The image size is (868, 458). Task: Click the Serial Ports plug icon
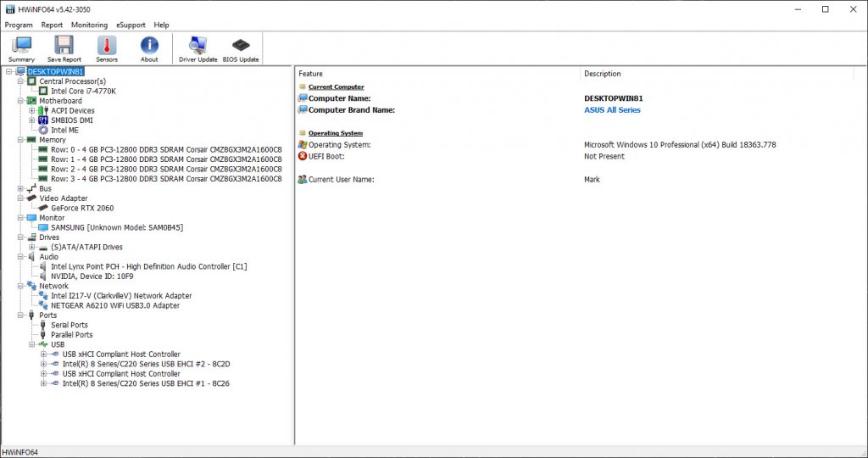tap(43, 325)
